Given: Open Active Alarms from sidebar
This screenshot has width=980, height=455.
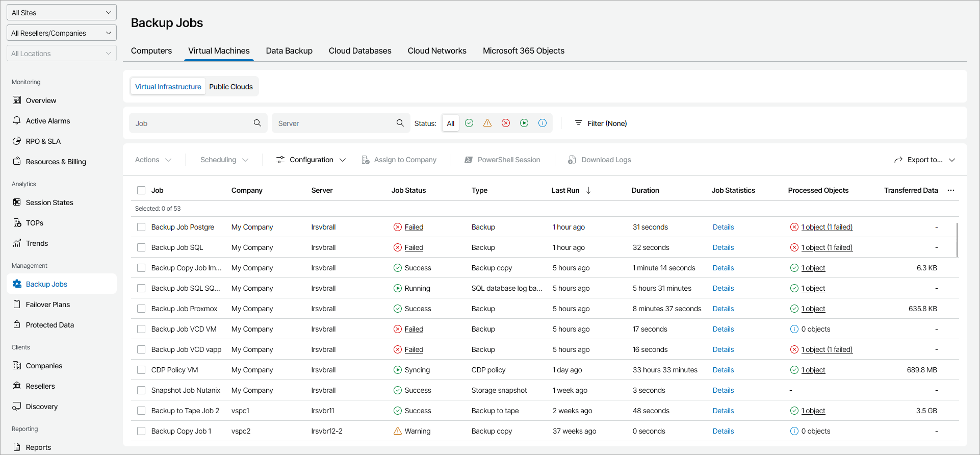Looking at the screenshot, I should click(x=48, y=121).
